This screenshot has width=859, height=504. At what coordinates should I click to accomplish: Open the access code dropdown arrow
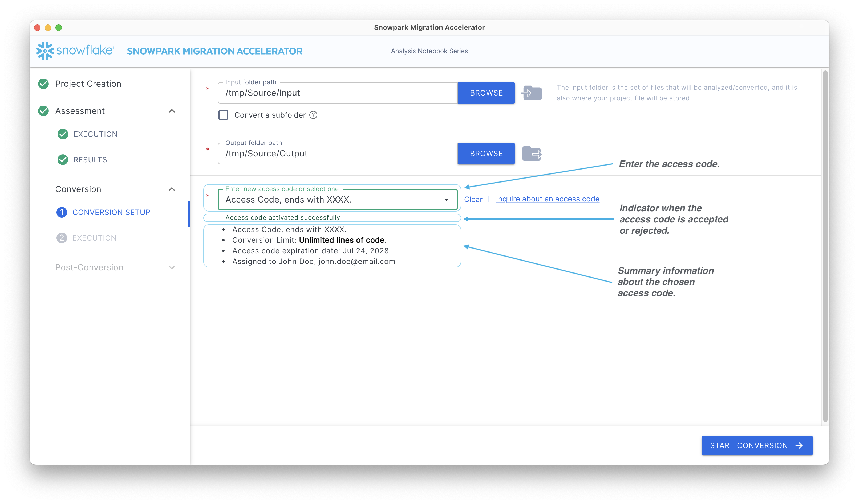(x=446, y=200)
